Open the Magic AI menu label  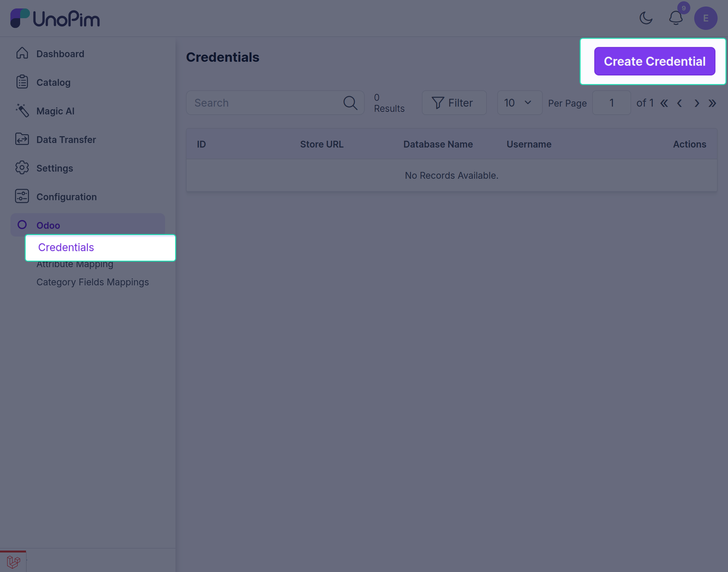[x=56, y=111]
